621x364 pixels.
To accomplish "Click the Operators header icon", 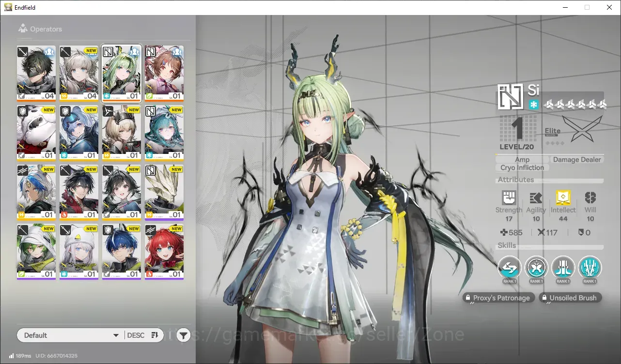I will pos(22,29).
